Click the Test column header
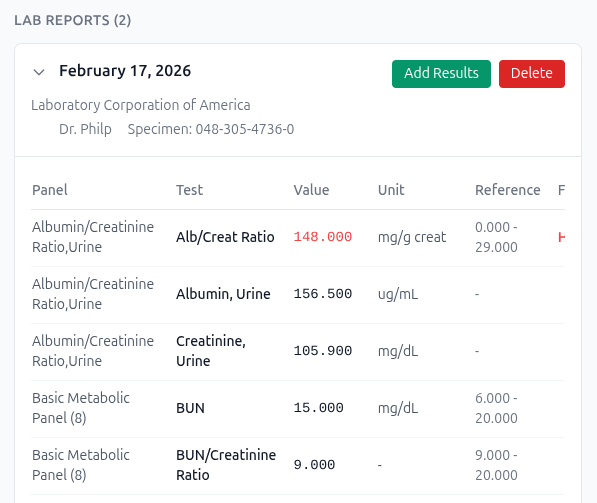This screenshot has height=503, width=597. [189, 190]
